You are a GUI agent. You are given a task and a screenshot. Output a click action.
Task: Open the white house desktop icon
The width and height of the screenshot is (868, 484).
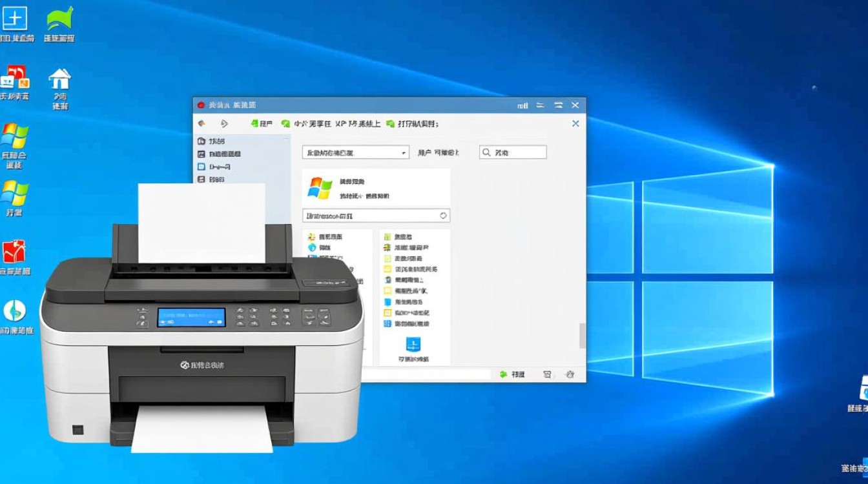(x=59, y=79)
